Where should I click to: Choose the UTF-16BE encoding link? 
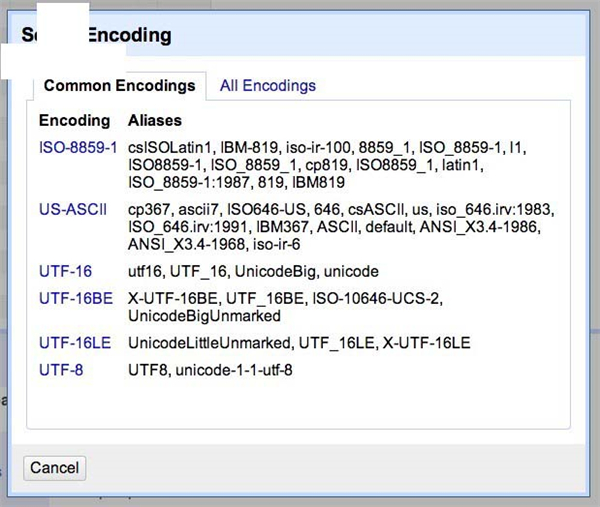click(76, 297)
